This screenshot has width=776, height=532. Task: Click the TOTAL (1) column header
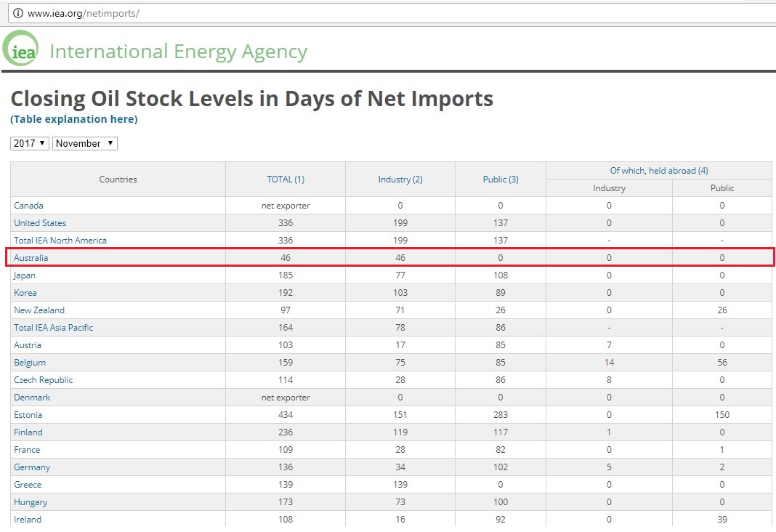click(x=286, y=180)
